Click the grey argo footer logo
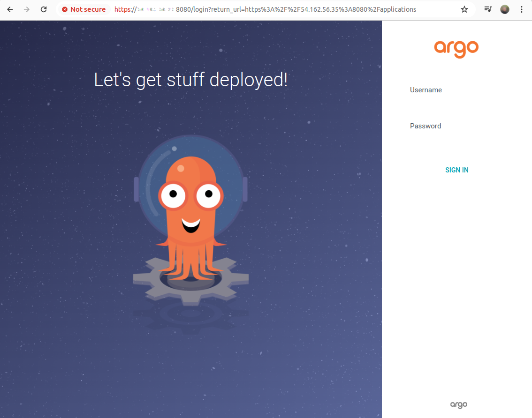 click(459, 404)
